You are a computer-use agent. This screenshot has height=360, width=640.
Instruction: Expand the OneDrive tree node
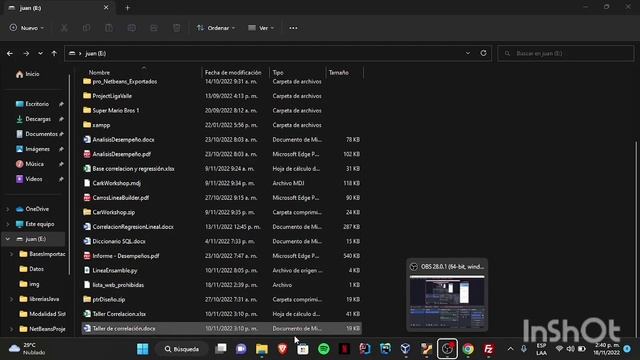click(x=7, y=209)
